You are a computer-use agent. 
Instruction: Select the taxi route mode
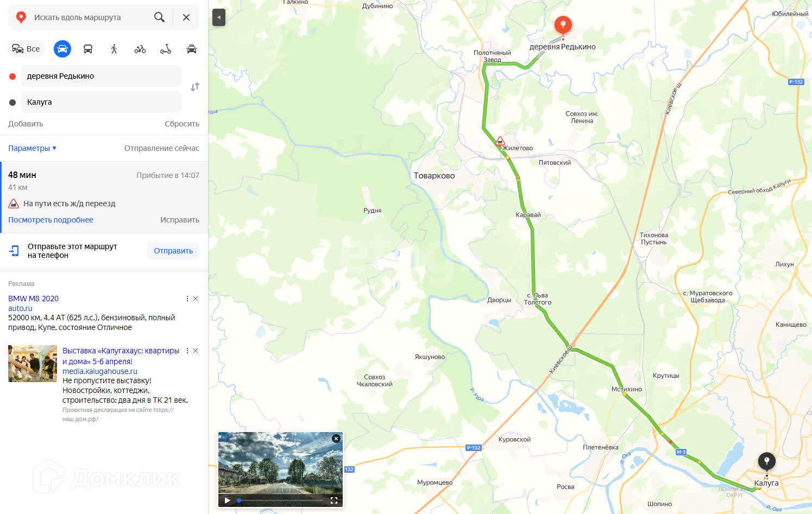pyautogui.click(x=192, y=49)
